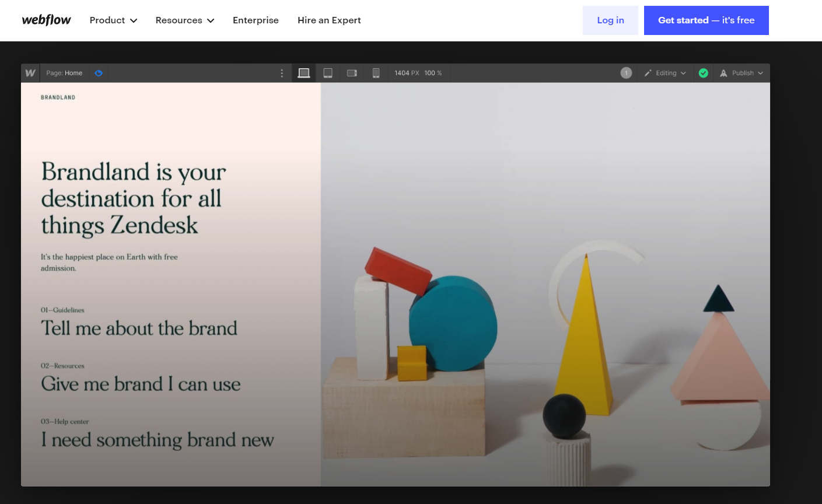Click the blue preview eye icon
822x504 pixels.
tap(99, 73)
